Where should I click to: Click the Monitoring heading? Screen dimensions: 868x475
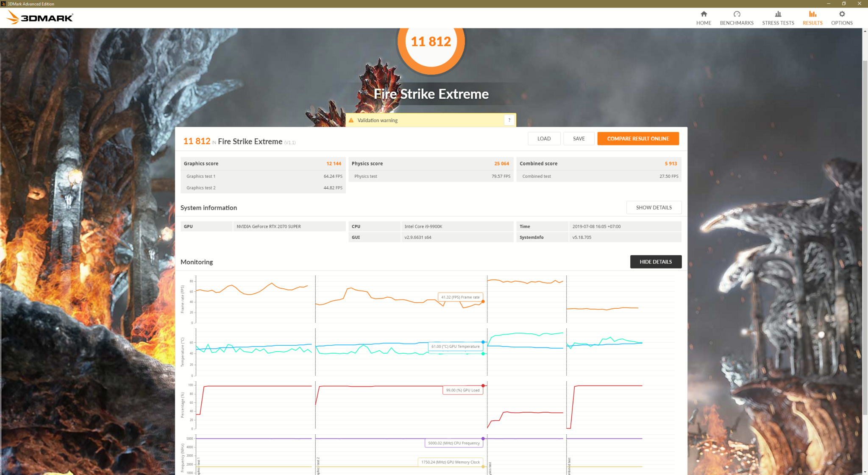[197, 262]
